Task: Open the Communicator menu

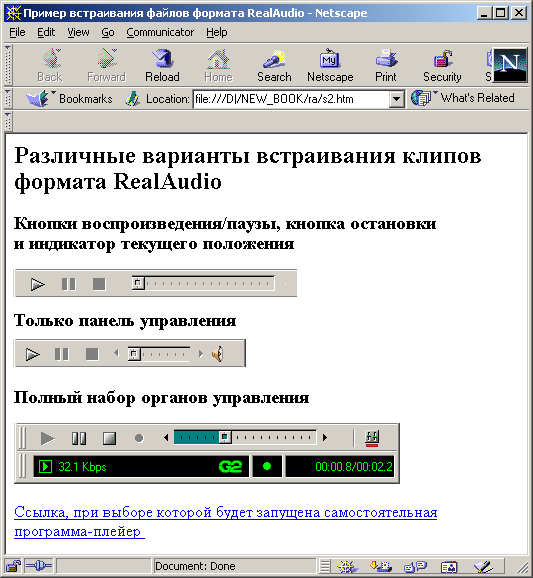Action: point(160,32)
